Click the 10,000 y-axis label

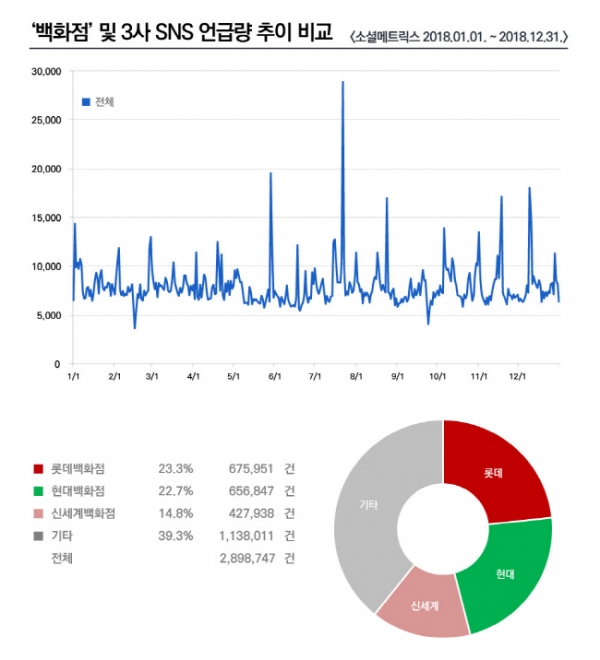(x=46, y=267)
